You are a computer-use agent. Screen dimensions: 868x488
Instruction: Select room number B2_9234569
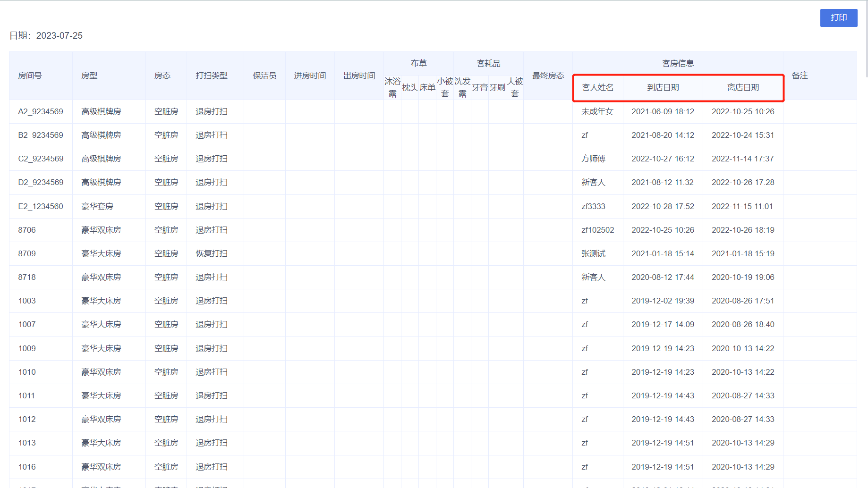tap(41, 135)
